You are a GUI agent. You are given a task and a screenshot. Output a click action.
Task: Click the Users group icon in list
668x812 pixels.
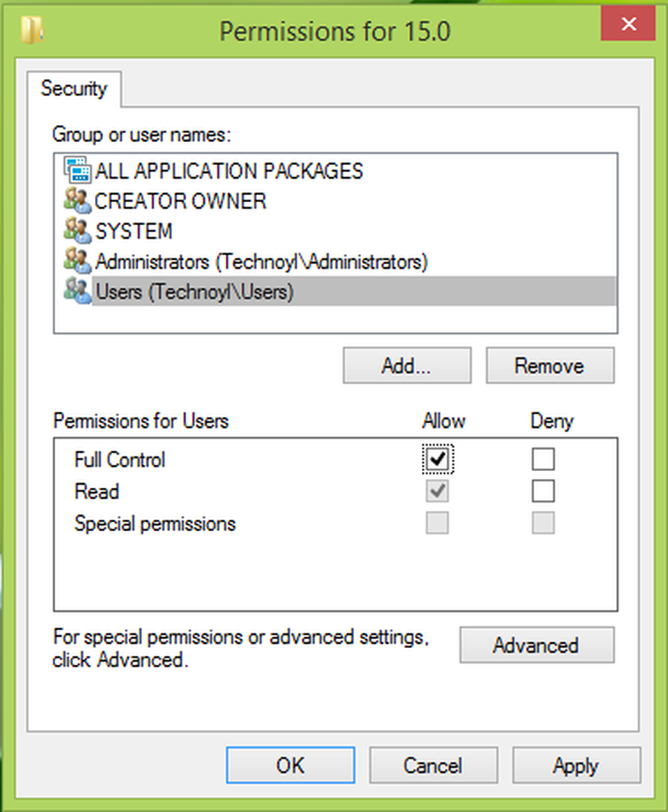coord(77,292)
